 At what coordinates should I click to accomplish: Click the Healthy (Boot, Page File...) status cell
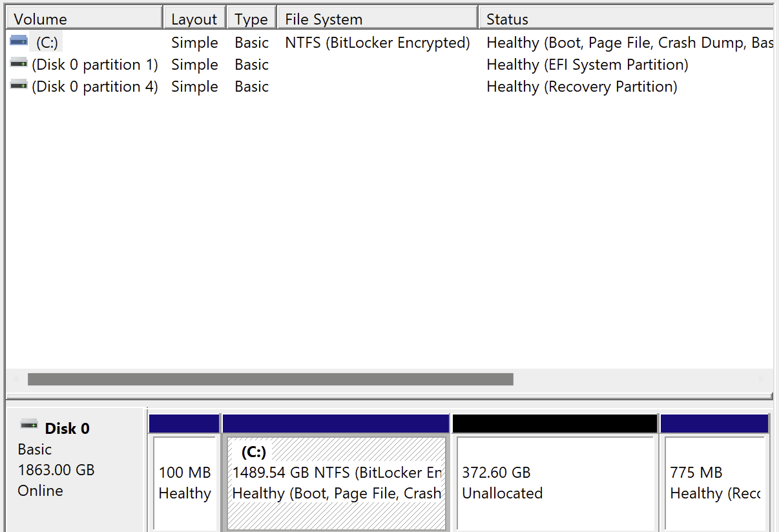click(x=630, y=43)
